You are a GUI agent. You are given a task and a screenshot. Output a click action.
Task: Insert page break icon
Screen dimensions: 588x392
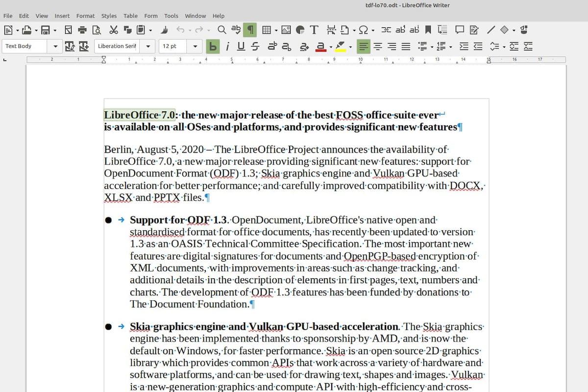(331, 30)
